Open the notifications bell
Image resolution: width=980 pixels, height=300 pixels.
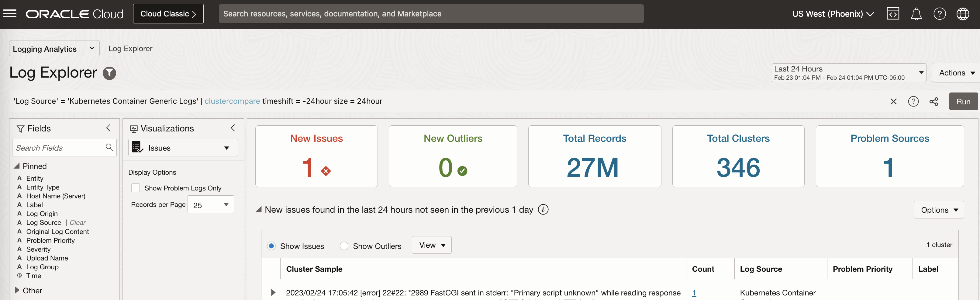pos(916,14)
